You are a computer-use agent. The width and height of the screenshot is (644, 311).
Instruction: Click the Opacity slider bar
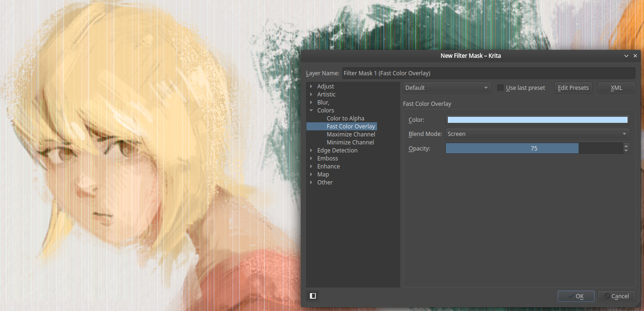point(534,148)
